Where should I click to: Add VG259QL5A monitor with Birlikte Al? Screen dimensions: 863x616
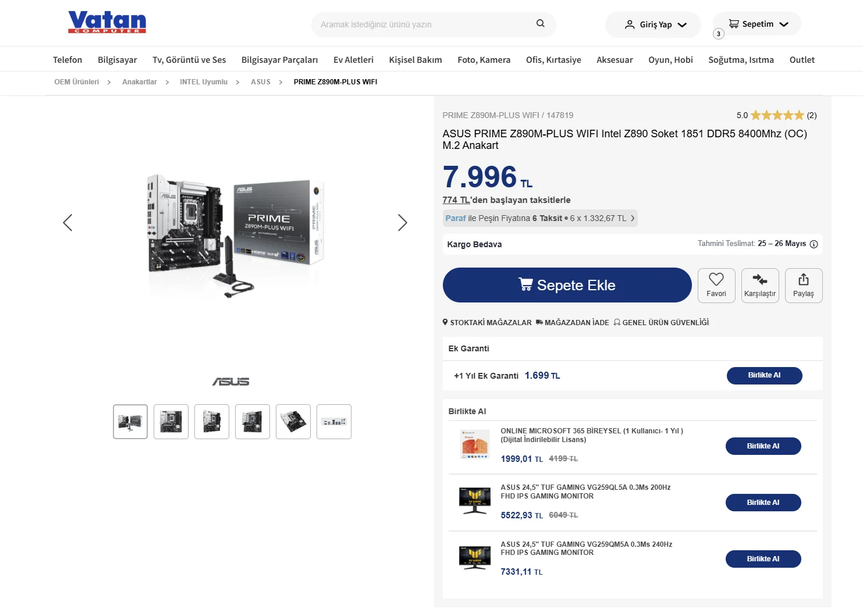pos(763,503)
